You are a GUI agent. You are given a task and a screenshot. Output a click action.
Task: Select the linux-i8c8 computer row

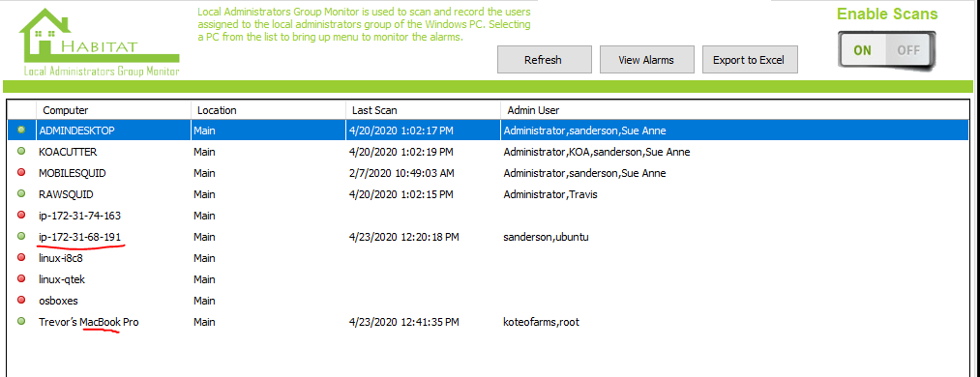tap(488, 258)
